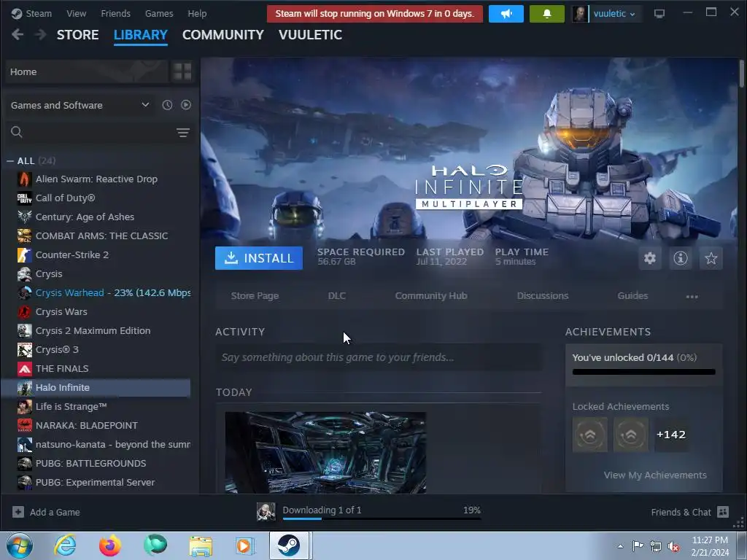This screenshot has height=560, width=747.
Task: Open the Friends menu
Action: 115,13
